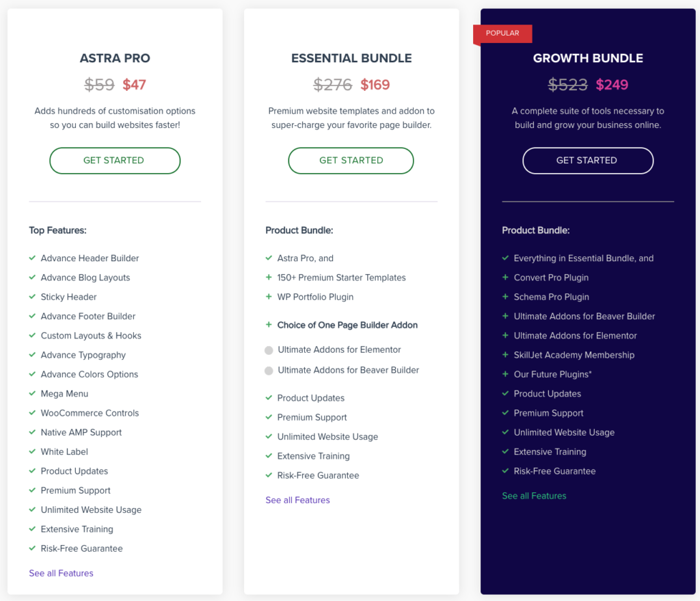
Task: Click Astra Pro Get Started button
Action: point(115,161)
